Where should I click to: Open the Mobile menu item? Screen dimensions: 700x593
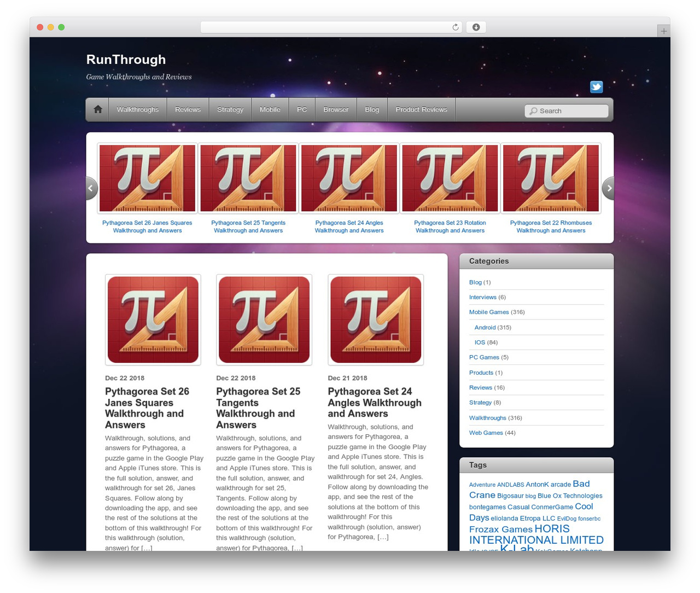point(270,109)
